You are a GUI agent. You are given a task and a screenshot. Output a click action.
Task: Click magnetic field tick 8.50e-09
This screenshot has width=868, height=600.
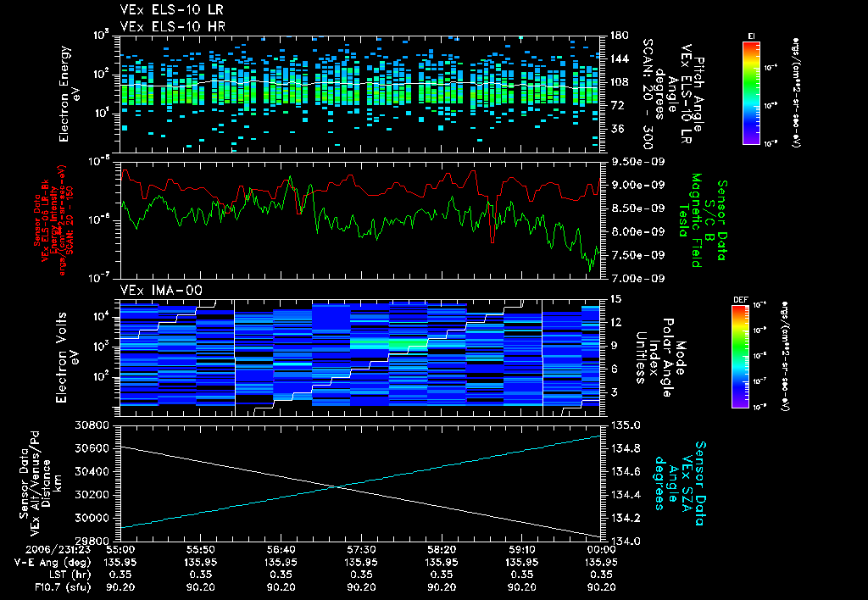[637, 208]
